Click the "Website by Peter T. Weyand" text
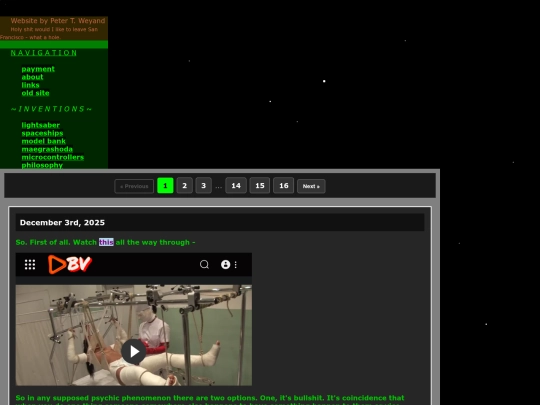 (x=58, y=21)
